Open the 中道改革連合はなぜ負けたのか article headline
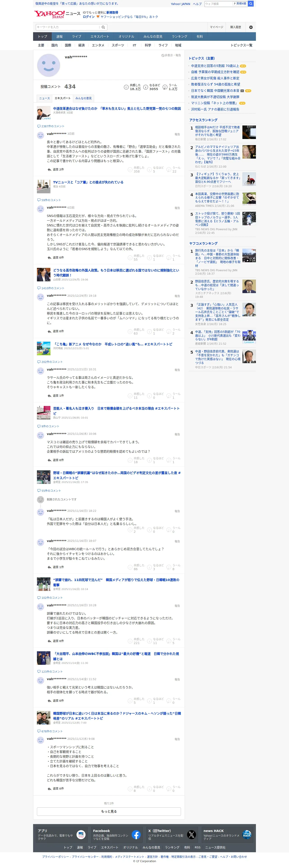Viewport: 289px width, 868px height. pyautogui.click(x=117, y=109)
